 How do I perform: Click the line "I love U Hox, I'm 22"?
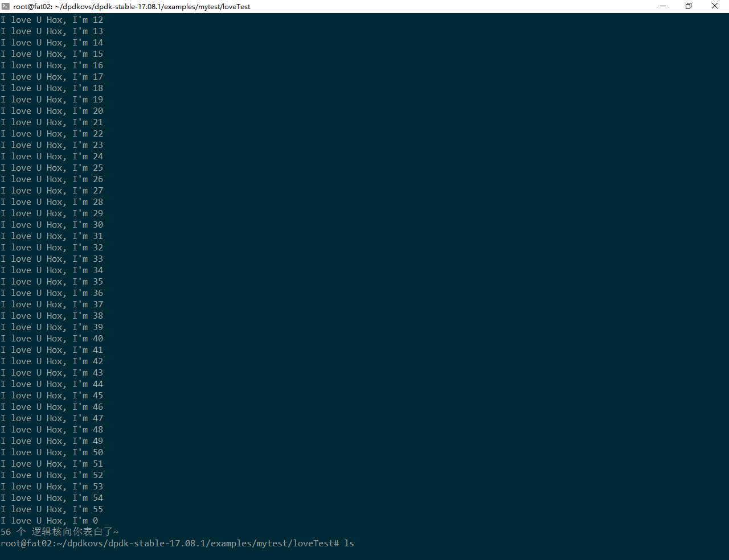52,134
